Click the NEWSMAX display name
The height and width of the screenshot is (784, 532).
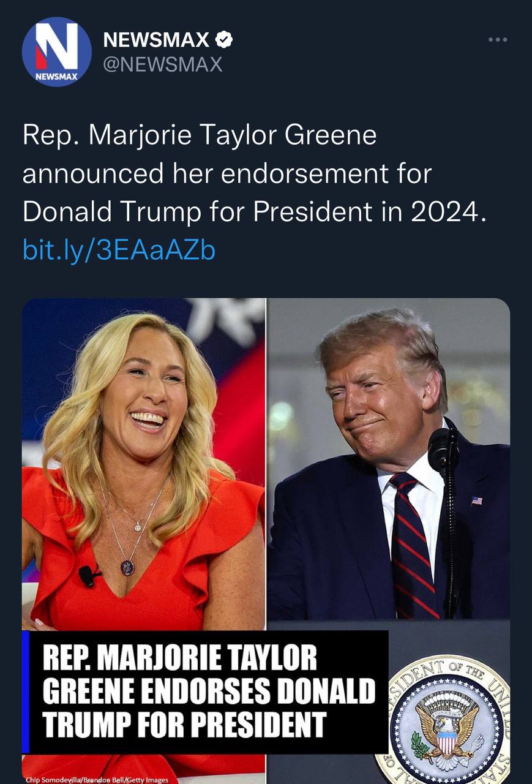(x=157, y=40)
